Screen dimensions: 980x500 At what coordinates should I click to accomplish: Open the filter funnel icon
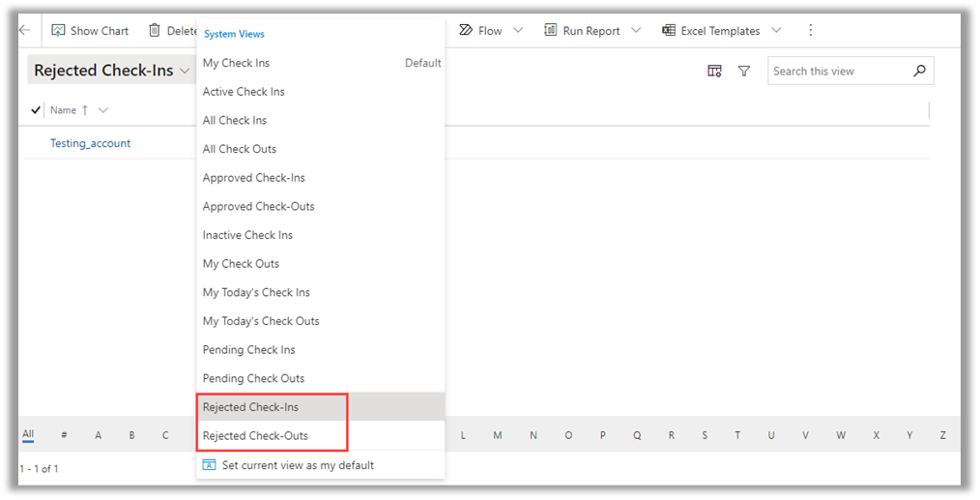(x=744, y=71)
